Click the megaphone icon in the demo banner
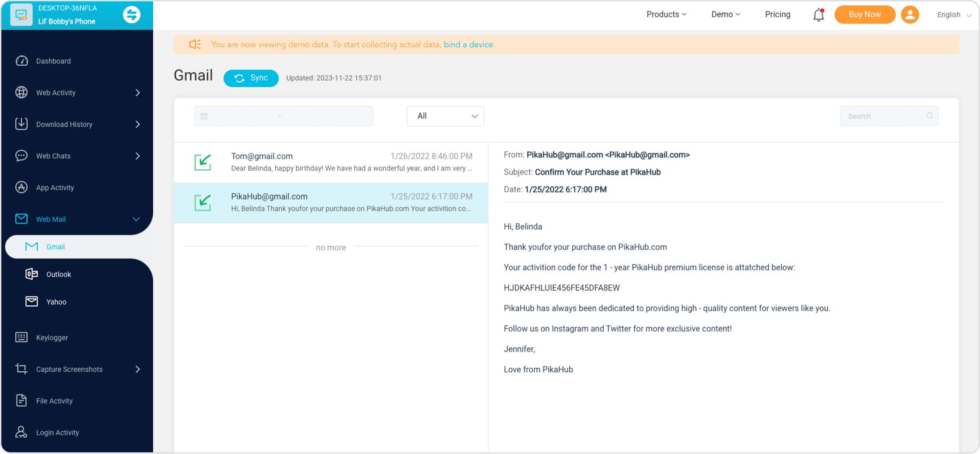This screenshot has height=454, width=980. point(195,44)
